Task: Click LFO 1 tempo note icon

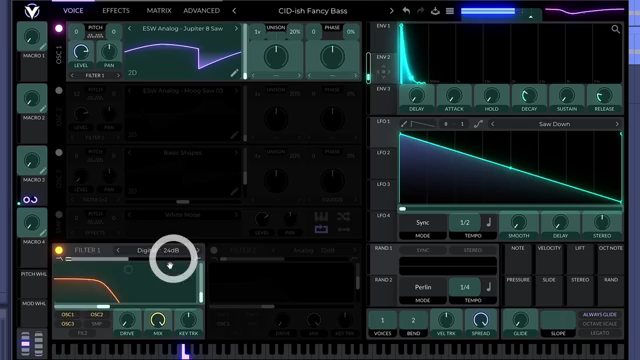Action: [x=489, y=222]
